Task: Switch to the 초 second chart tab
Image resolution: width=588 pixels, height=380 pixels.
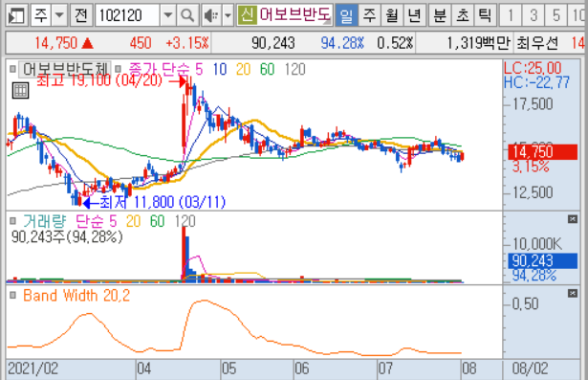Action: pyautogui.click(x=463, y=15)
